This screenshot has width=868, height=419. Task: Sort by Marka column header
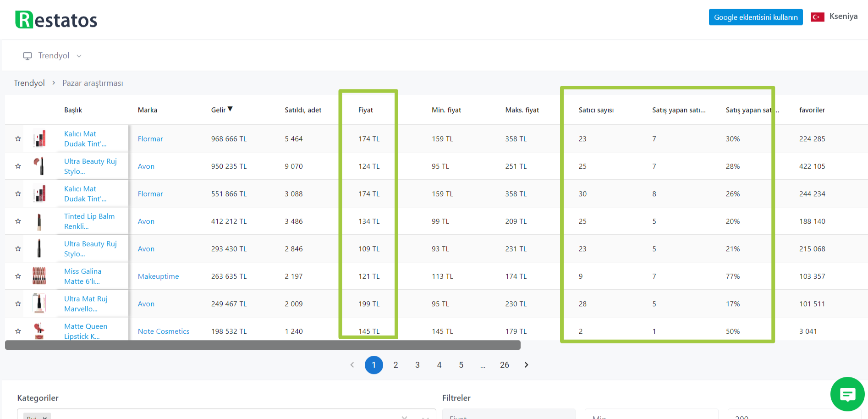(148, 110)
